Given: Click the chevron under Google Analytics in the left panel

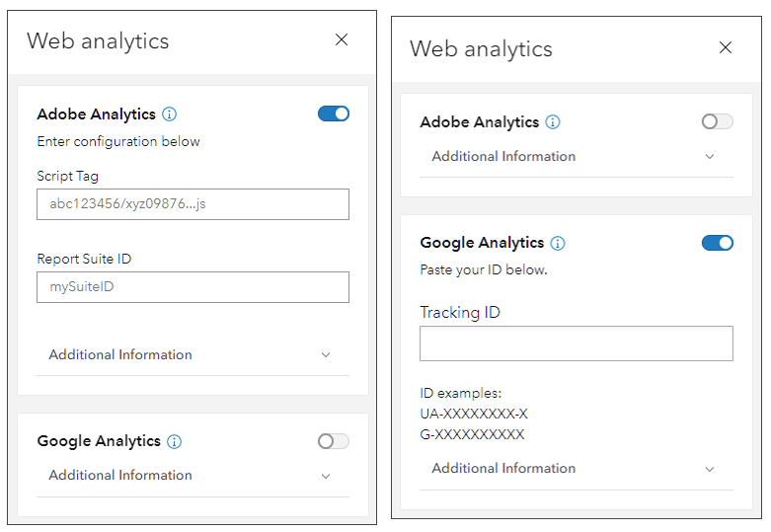Looking at the screenshot, I should 326,476.
